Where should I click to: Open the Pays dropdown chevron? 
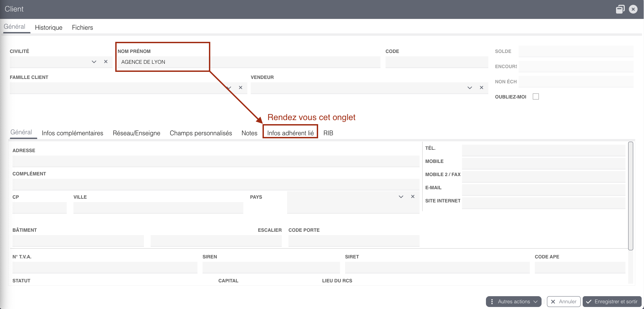(x=401, y=197)
